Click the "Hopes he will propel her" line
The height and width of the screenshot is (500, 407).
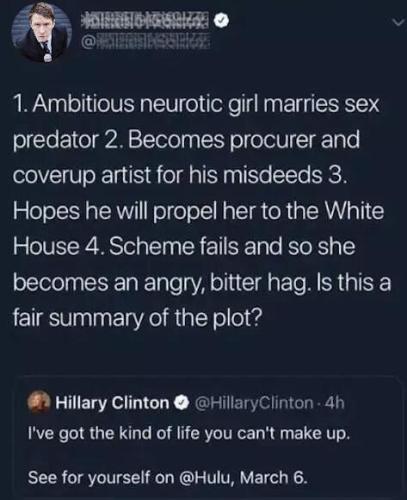[199, 211]
